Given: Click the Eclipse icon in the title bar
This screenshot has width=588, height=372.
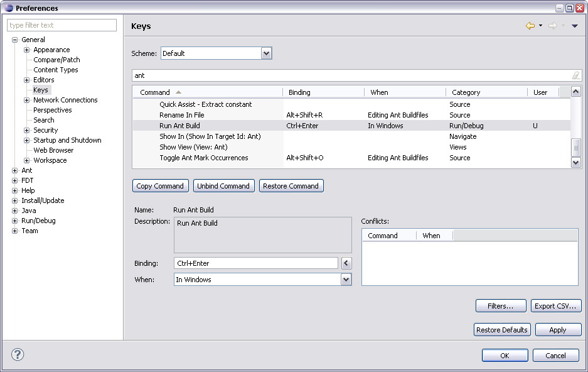Looking at the screenshot, I should click(9, 8).
